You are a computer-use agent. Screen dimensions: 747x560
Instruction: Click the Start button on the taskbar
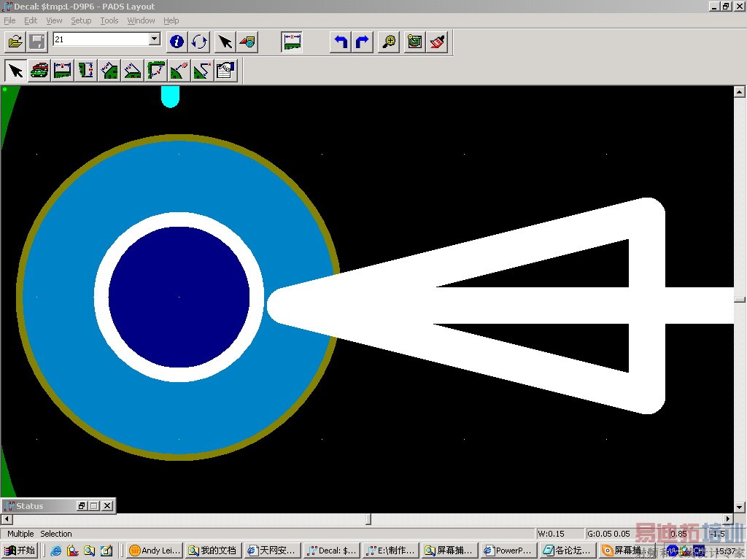pyautogui.click(x=20, y=551)
